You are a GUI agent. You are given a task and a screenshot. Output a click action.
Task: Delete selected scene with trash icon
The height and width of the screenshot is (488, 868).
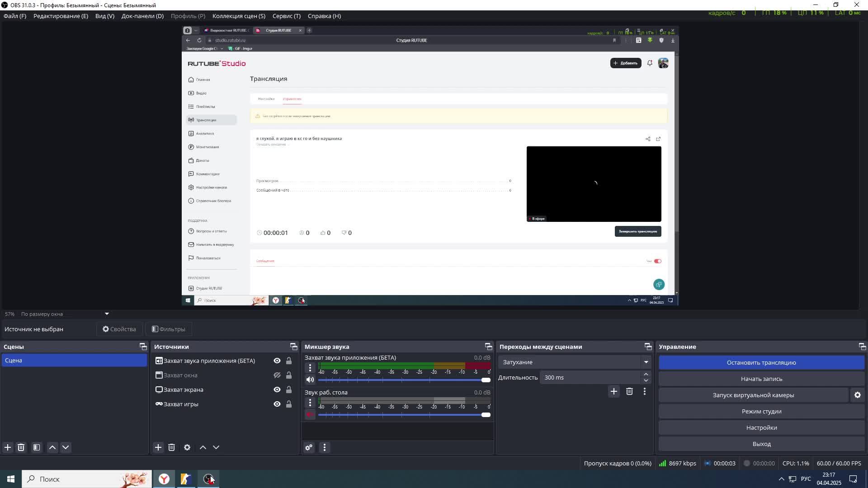tap(21, 447)
